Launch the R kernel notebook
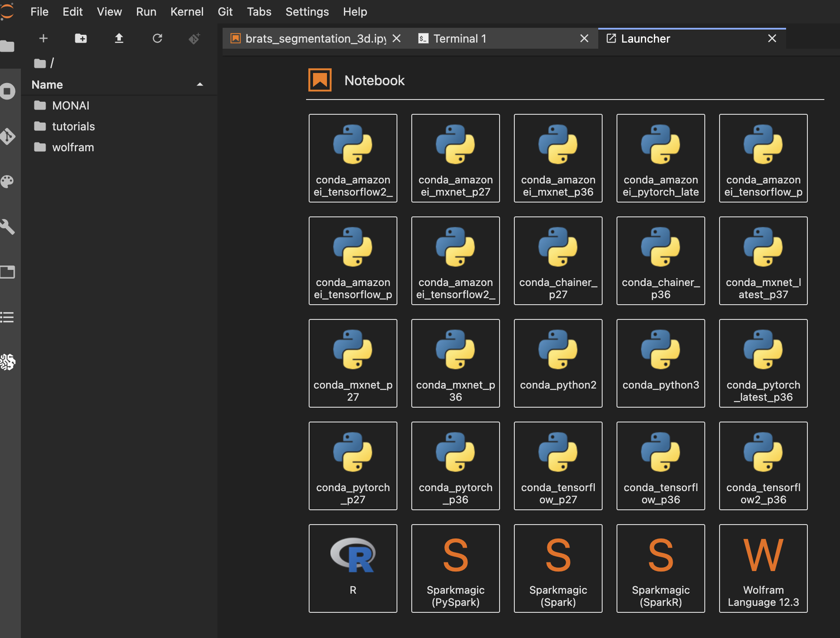The height and width of the screenshot is (638, 840). tap(353, 568)
